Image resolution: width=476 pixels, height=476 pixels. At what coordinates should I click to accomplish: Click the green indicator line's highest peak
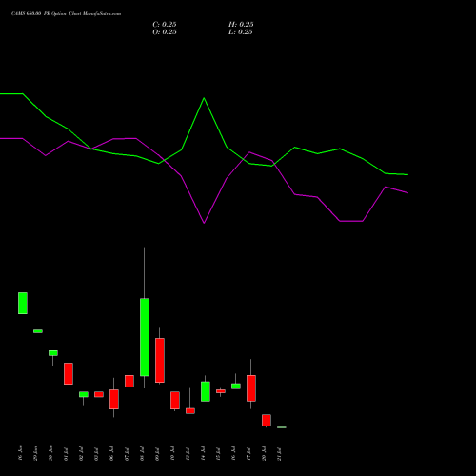(x=204, y=98)
